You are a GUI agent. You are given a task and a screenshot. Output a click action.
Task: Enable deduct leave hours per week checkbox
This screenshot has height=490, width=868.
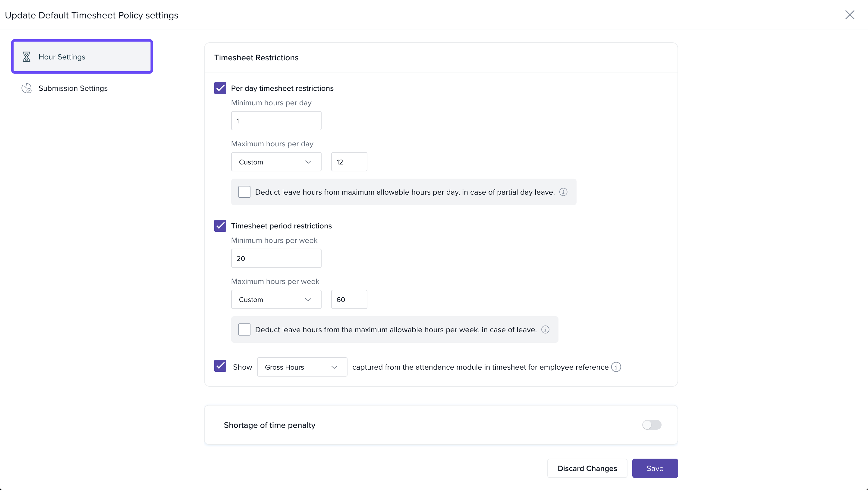click(x=244, y=329)
